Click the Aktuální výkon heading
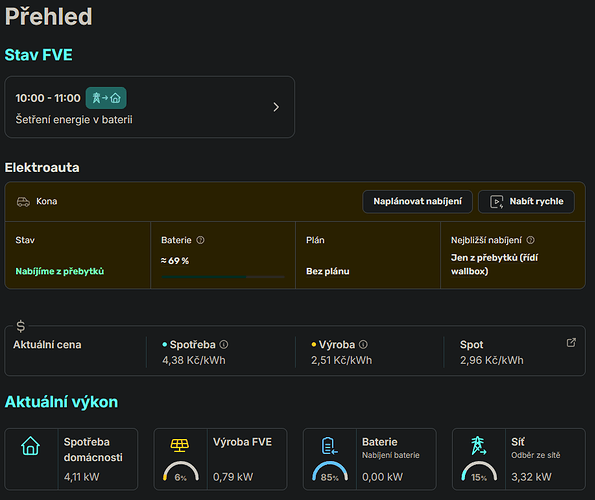This screenshot has height=500, width=595. [61, 402]
